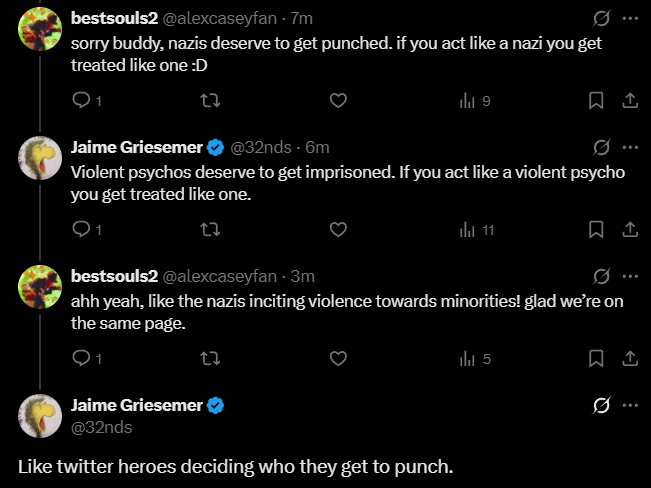Reply to the 3m bestsouls2 tweet
651x488 pixels.
click(x=82, y=358)
